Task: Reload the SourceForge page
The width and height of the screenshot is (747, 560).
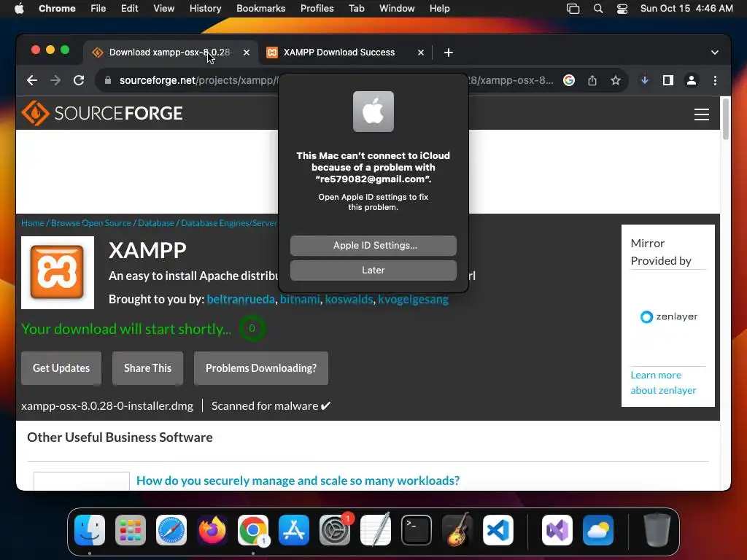Action: tap(79, 80)
